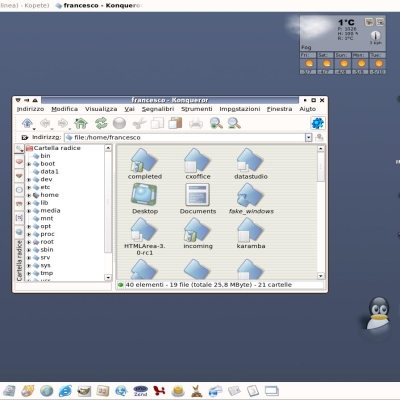Expand the proc tree node
Screen dimensions: 400x400
(29, 234)
